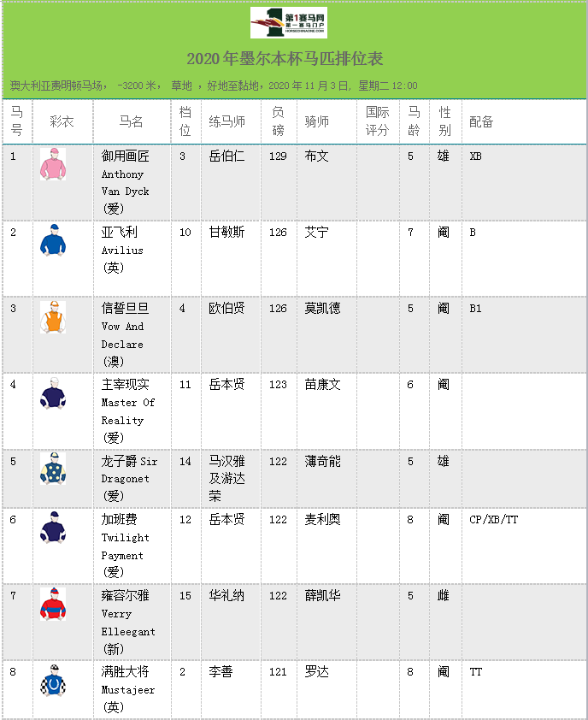Click the 配备 column header
The image size is (588, 720).
click(482, 122)
